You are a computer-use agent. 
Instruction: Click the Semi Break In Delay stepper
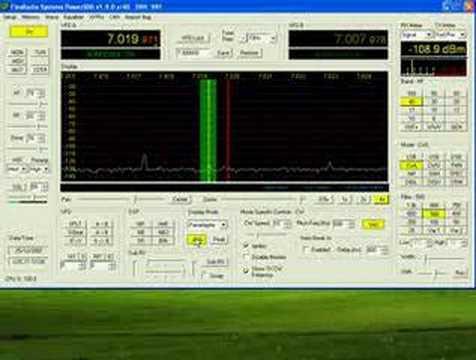click(377, 249)
